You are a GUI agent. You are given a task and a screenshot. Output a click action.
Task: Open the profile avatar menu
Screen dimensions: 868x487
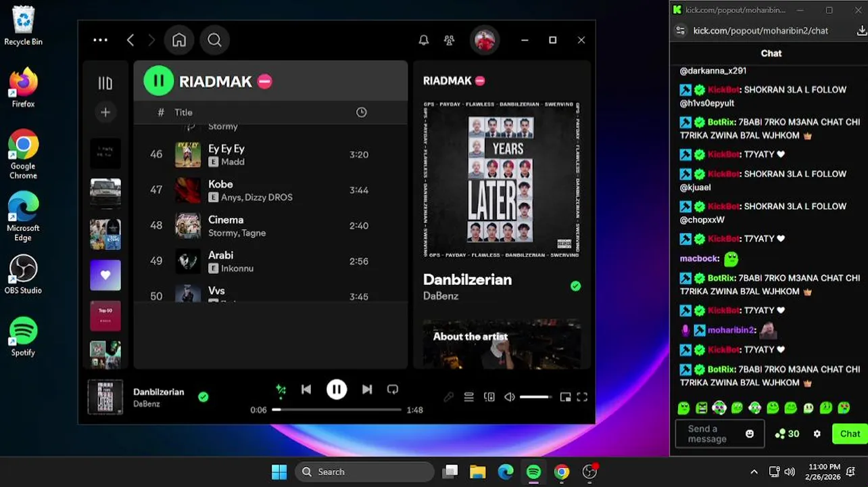pos(485,41)
